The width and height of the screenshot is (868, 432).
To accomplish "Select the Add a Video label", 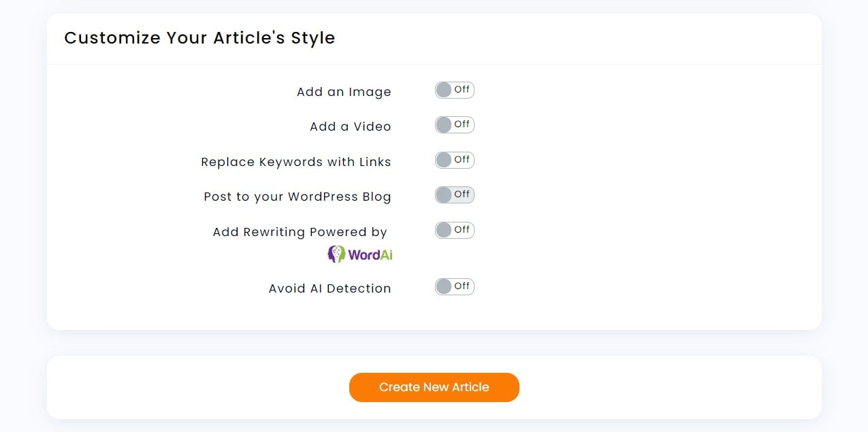I will coord(350,126).
